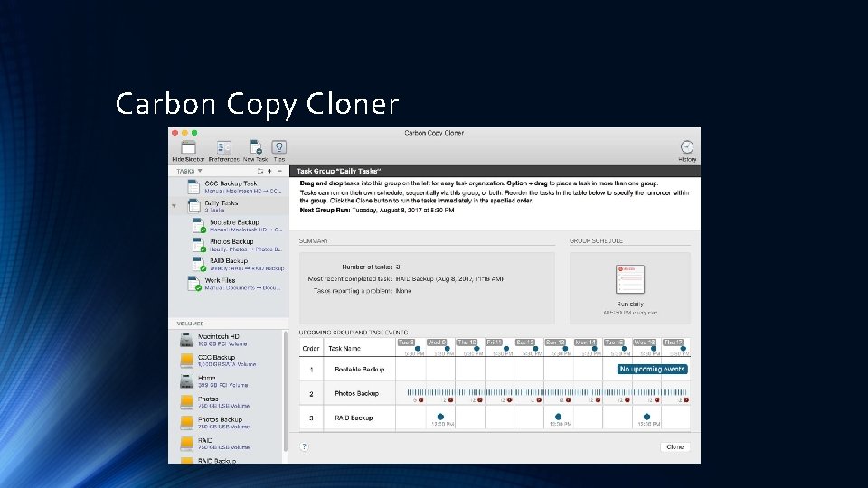
Task: Click the Photos Backup volume drive icon
Action: (x=187, y=423)
